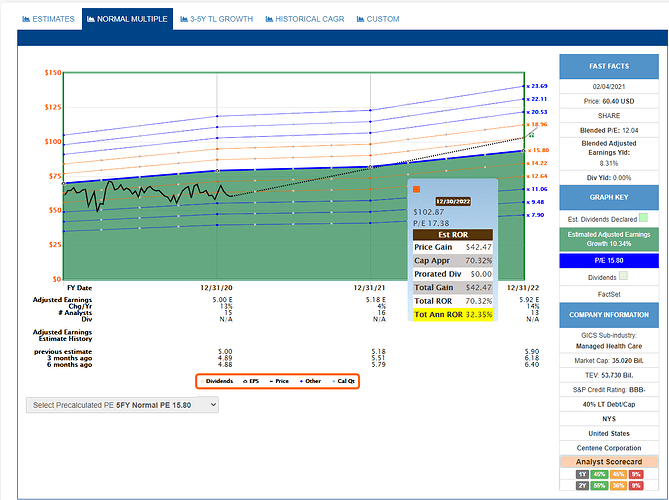Click the 12/31/22 axis date
The image size is (669, 500).
[x=523, y=288]
